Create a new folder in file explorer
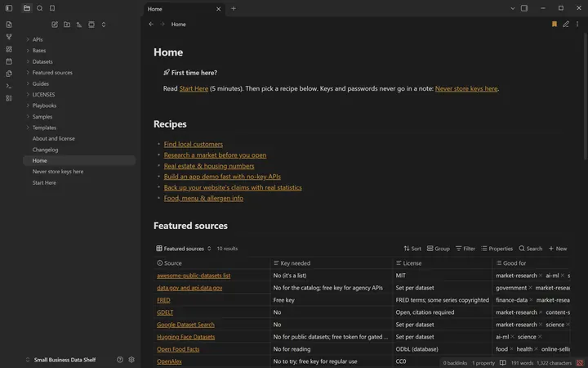Image resolution: width=588 pixels, height=368 pixels. [x=67, y=25]
